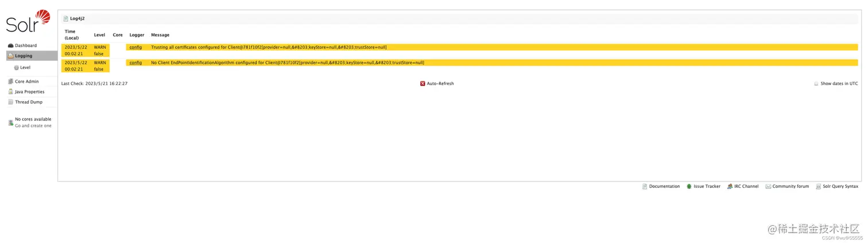Click the Logger column header

[x=137, y=35]
